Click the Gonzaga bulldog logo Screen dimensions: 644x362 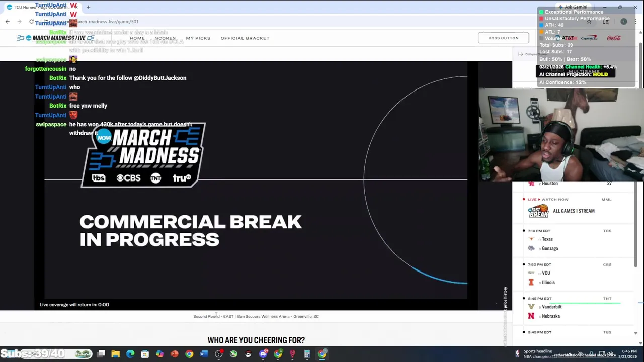click(x=531, y=248)
